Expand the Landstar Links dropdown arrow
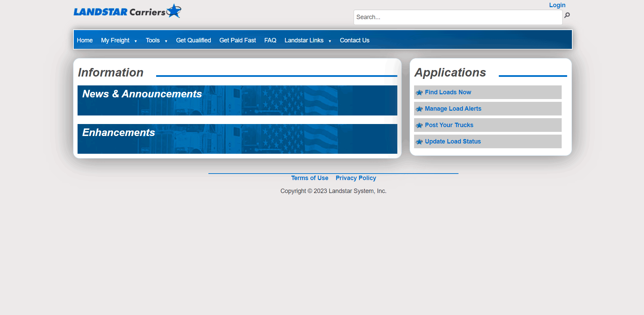Viewport: 644px width, 315px height. click(x=330, y=41)
